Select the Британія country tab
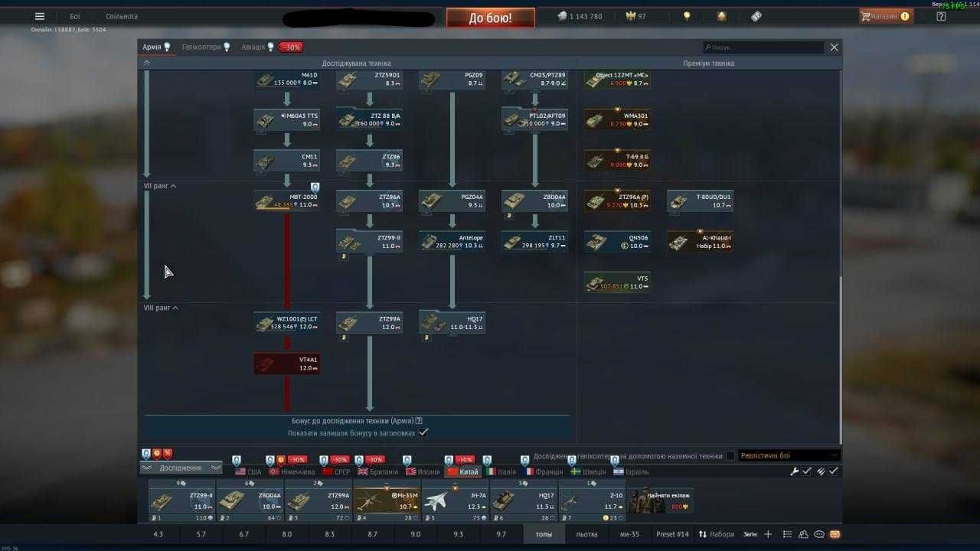The image size is (980, 551). [378, 472]
